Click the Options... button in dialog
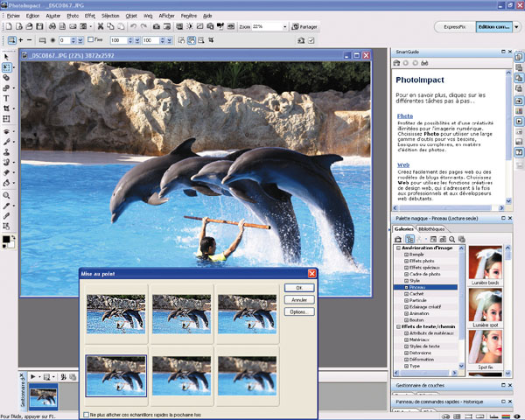Viewport: 525px width, 420px height. 298,311
